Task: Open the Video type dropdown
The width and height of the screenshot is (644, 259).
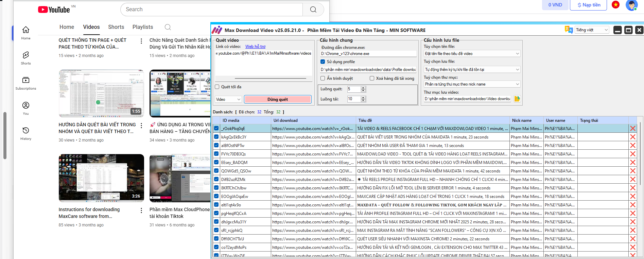Action: tap(228, 99)
